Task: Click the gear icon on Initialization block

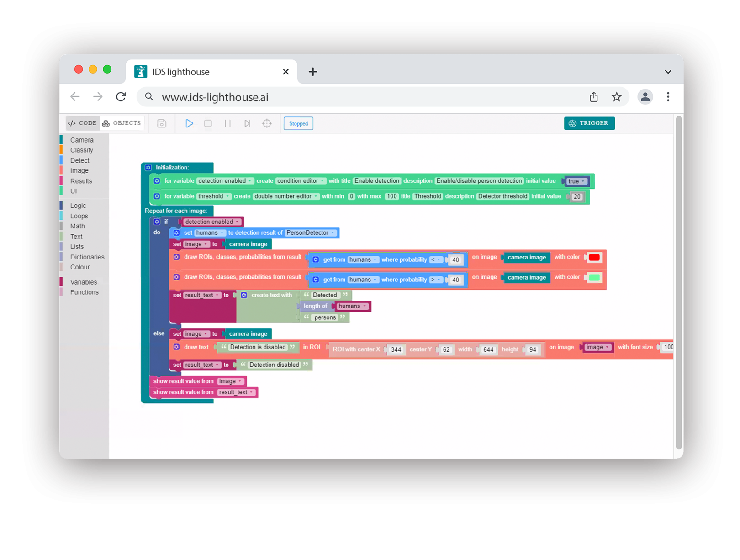Action: tap(148, 168)
